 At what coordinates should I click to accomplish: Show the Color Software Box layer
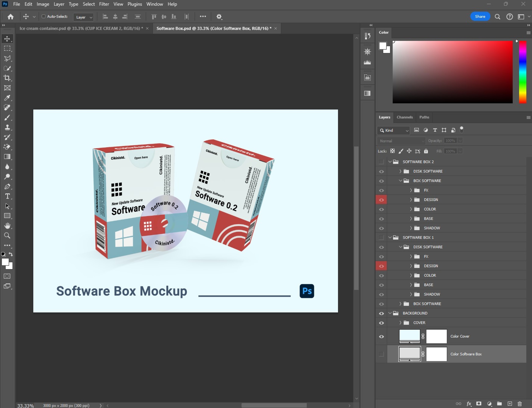[x=381, y=354]
